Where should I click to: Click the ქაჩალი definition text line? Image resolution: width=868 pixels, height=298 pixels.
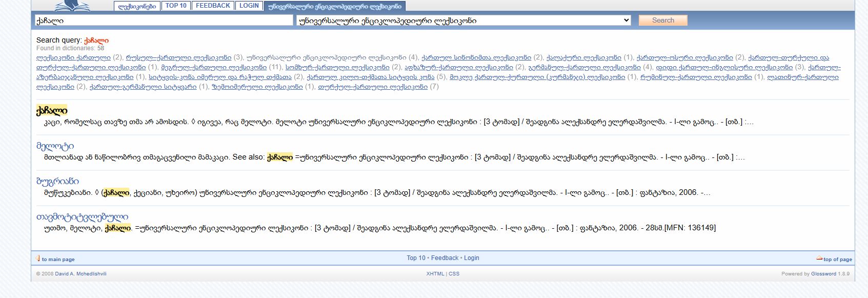(x=398, y=122)
